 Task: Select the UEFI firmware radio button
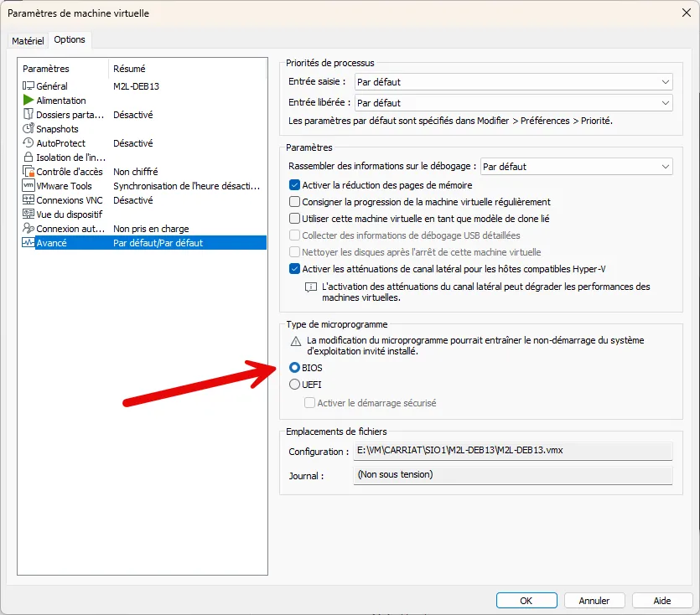[x=294, y=385]
